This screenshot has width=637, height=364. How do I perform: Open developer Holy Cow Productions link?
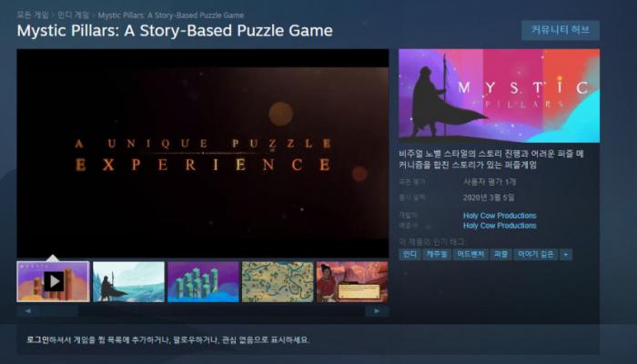[500, 216]
